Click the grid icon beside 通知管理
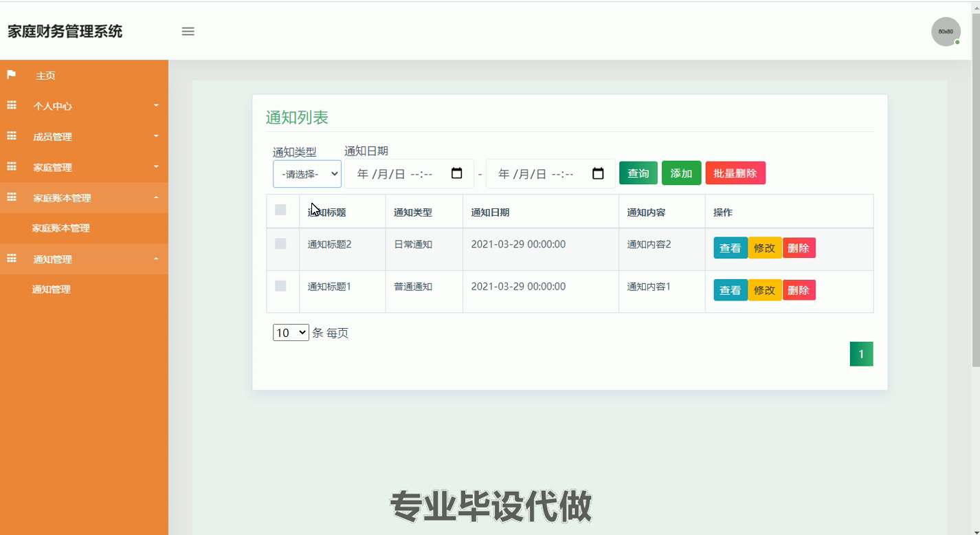 [x=12, y=259]
